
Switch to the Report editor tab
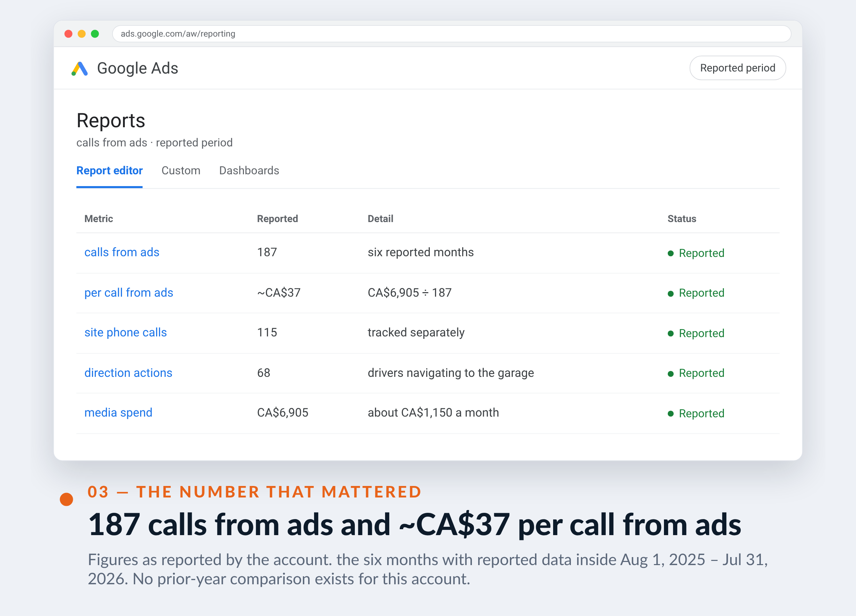[109, 170]
